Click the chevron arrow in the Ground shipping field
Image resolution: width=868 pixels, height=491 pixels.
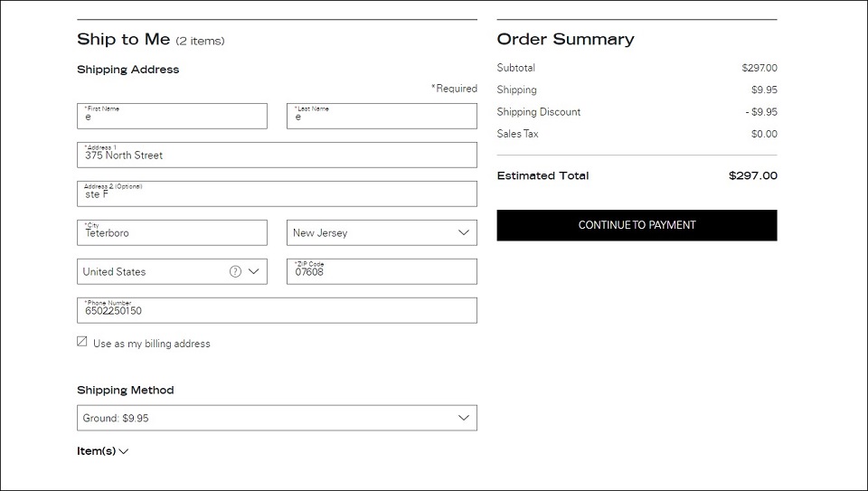(464, 418)
